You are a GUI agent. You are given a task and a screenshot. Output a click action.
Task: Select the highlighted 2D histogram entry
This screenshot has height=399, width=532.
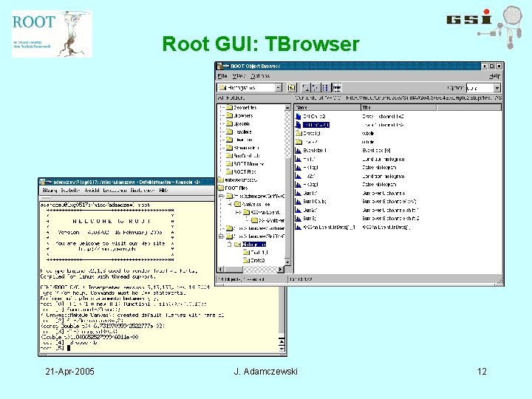coord(316,125)
